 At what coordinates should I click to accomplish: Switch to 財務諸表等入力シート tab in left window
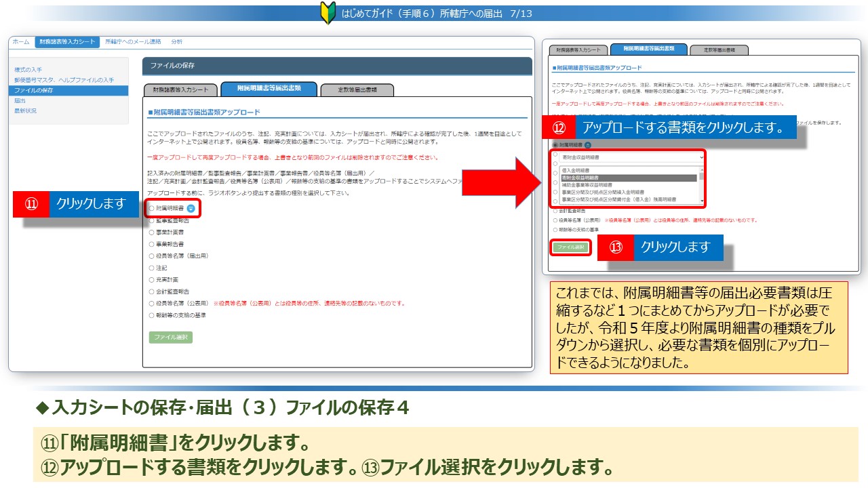tap(181, 89)
